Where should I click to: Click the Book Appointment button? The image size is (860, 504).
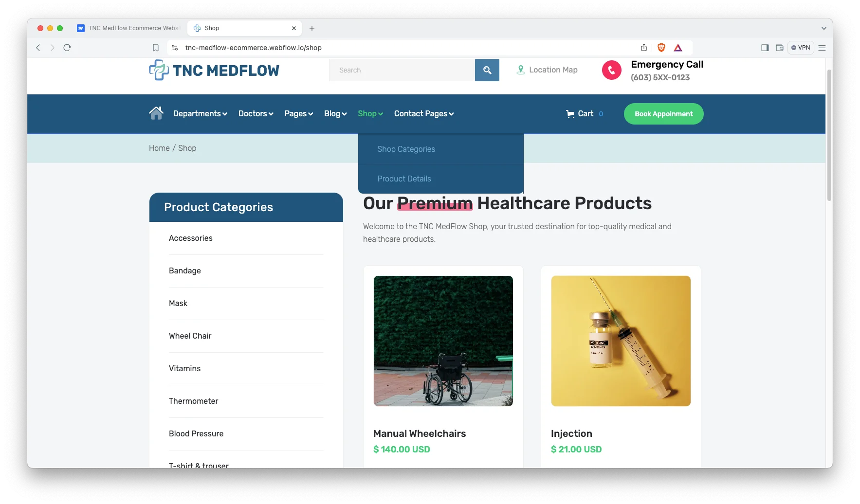click(663, 114)
